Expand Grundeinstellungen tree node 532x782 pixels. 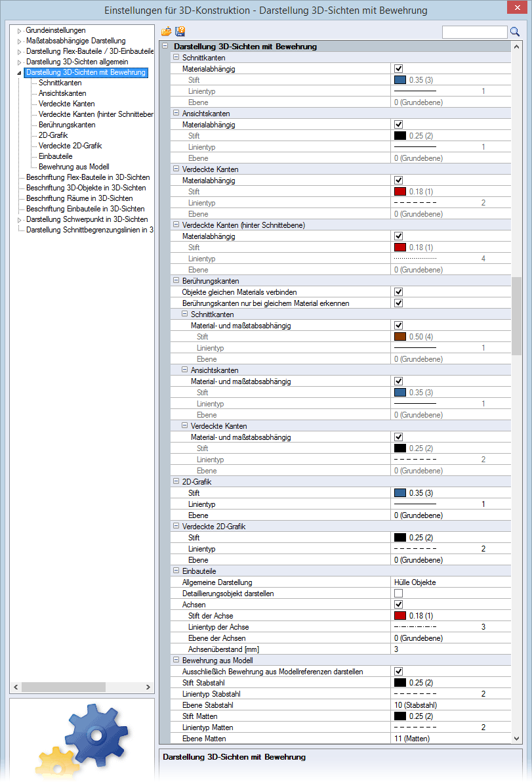coord(20,31)
